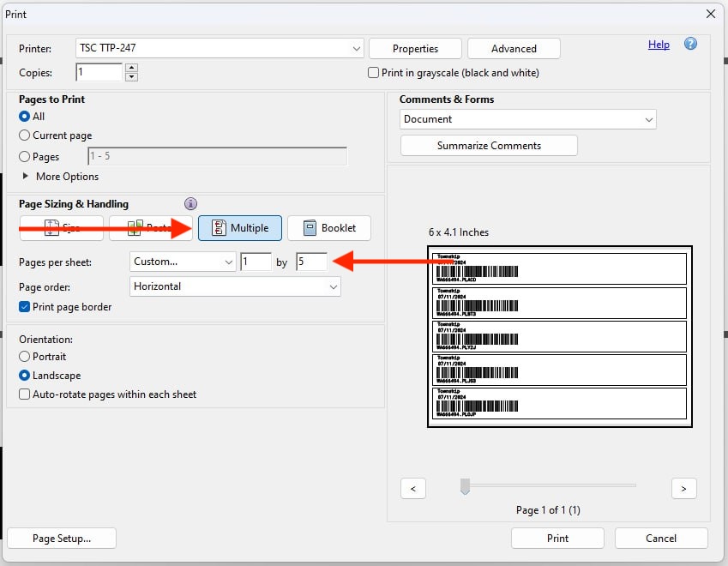Viewport: 728px width, 566px height.
Task: Open the Pages per sheet Custom dropdown
Action: tap(183, 262)
